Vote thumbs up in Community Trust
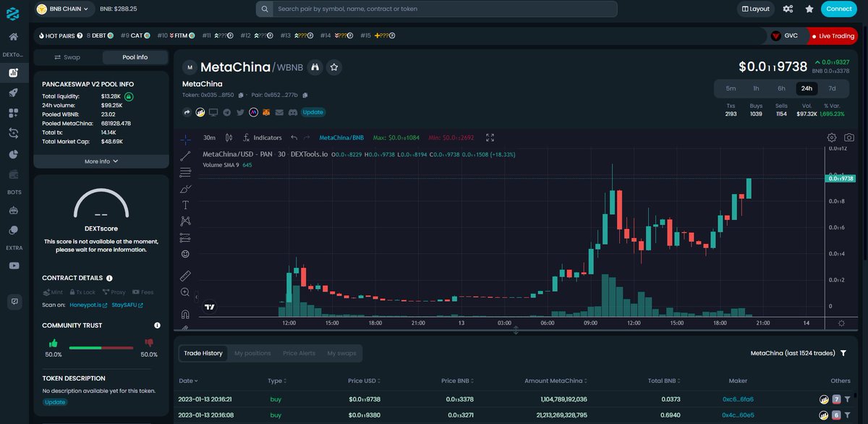This screenshot has width=868, height=424. (53, 343)
